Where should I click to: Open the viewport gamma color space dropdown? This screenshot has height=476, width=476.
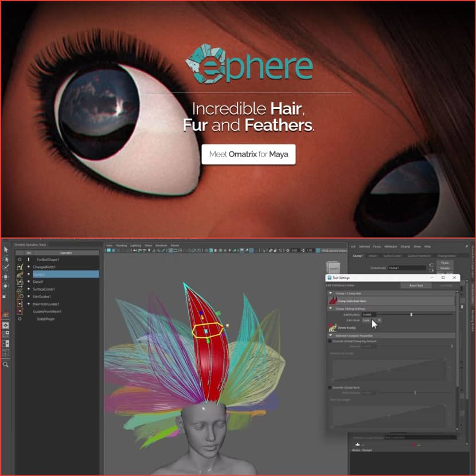(x=333, y=251)
